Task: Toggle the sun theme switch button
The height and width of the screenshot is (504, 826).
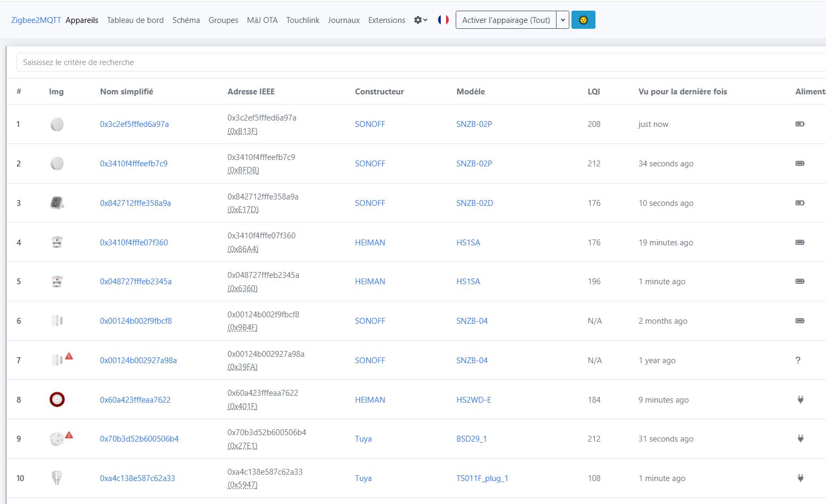Action: point(583,20)
